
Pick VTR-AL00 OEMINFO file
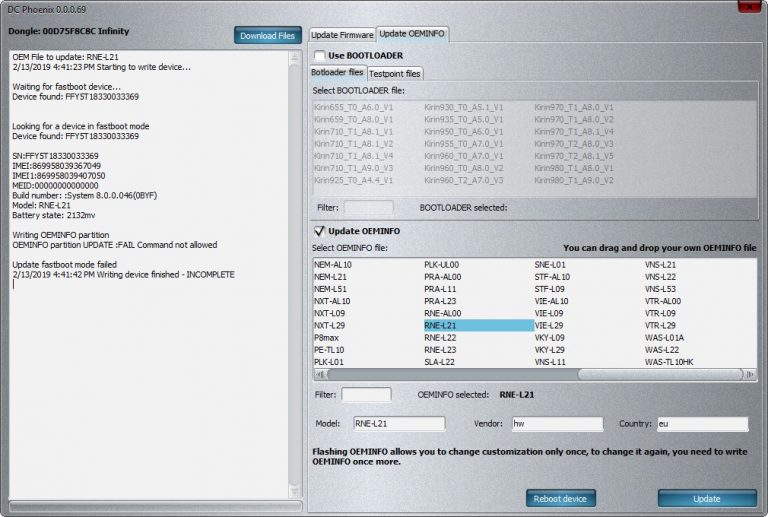click(663, 302)
